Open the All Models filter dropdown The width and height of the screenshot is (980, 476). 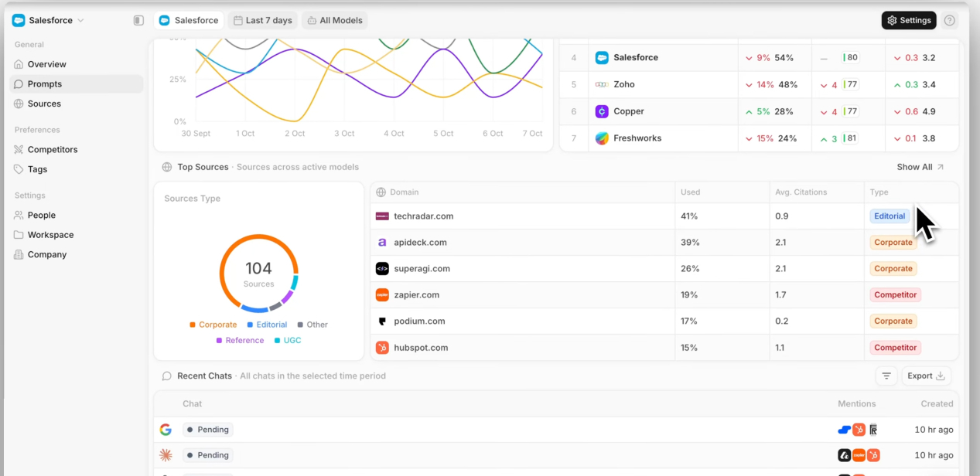(x=334, y=21)
